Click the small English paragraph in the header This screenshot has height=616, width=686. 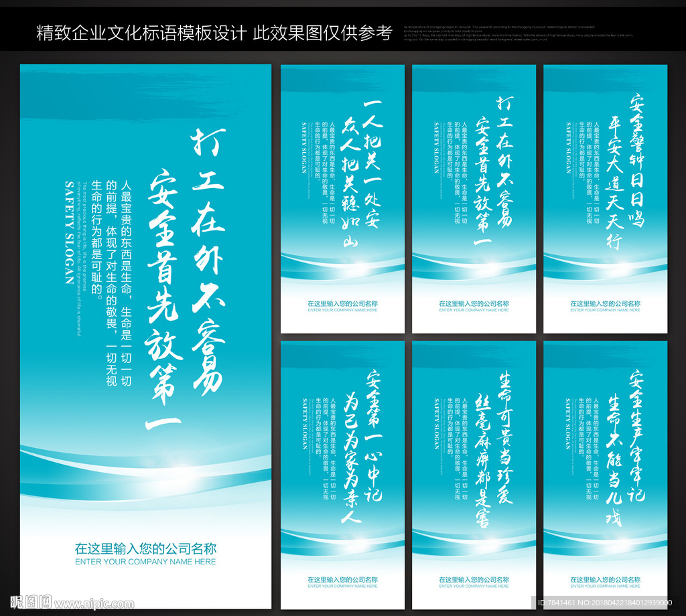click(x=518, y=33)
